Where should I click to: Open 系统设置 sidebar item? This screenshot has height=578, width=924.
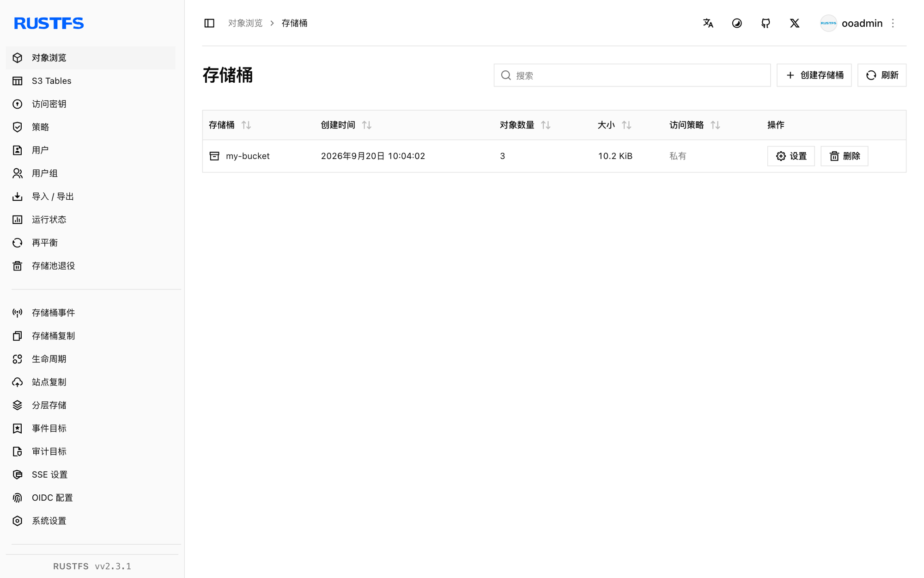click(91, 521)
